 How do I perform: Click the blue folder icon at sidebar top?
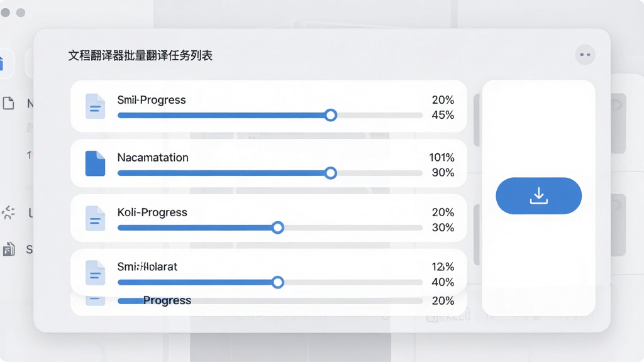[2, 64]
